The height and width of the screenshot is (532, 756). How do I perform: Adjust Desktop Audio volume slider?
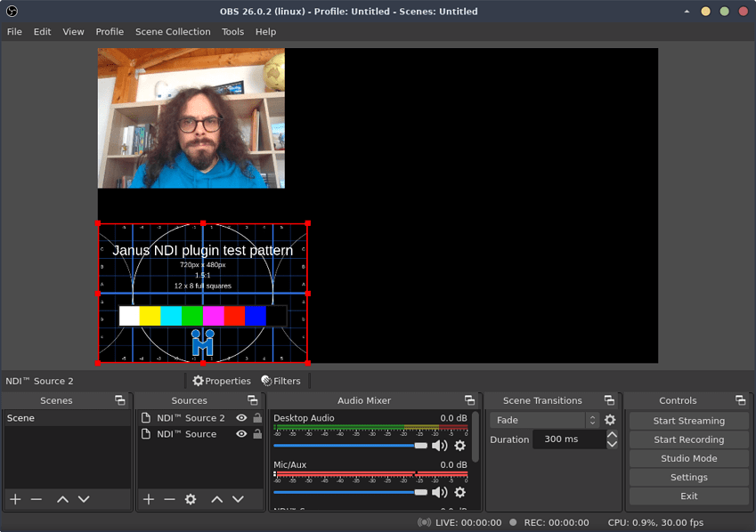(351, 446)
